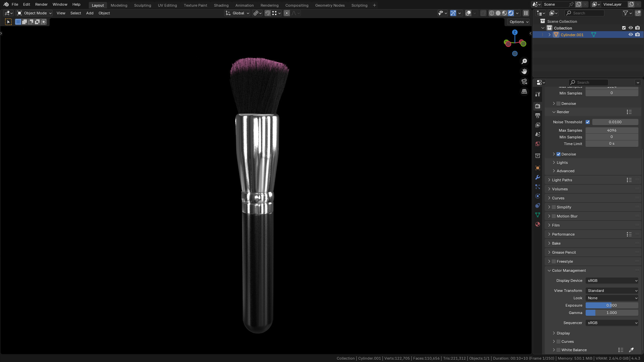Click the Blender logo menu
644x362 pixels.
coord(6,4)
